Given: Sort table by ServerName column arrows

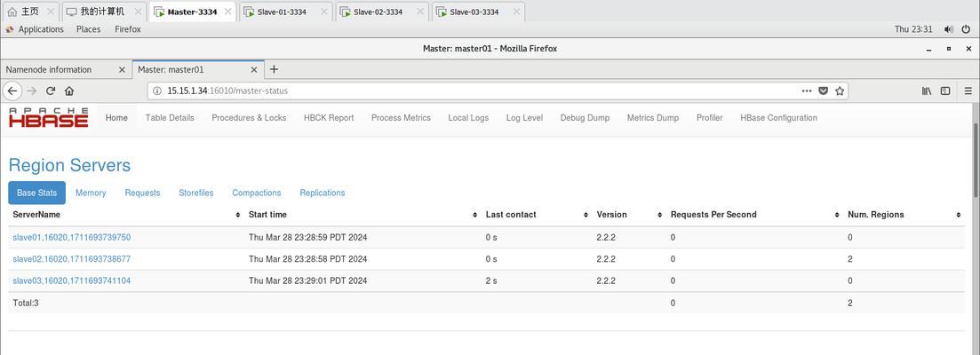Looking at the screenshot, I should click(238, 215).
